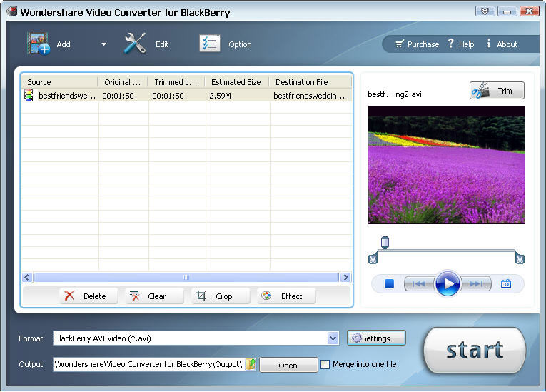Viewport: 546px width, 392px height.
Task: Click the Destination File column header
Action: (x=310, y=82)
